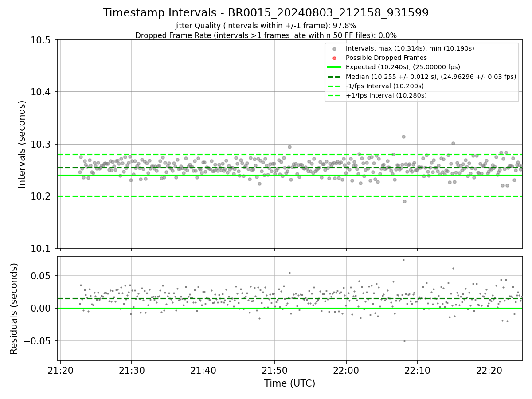
Task: Click the maximum outlier point near 10.314s
Action: (403, 137)
